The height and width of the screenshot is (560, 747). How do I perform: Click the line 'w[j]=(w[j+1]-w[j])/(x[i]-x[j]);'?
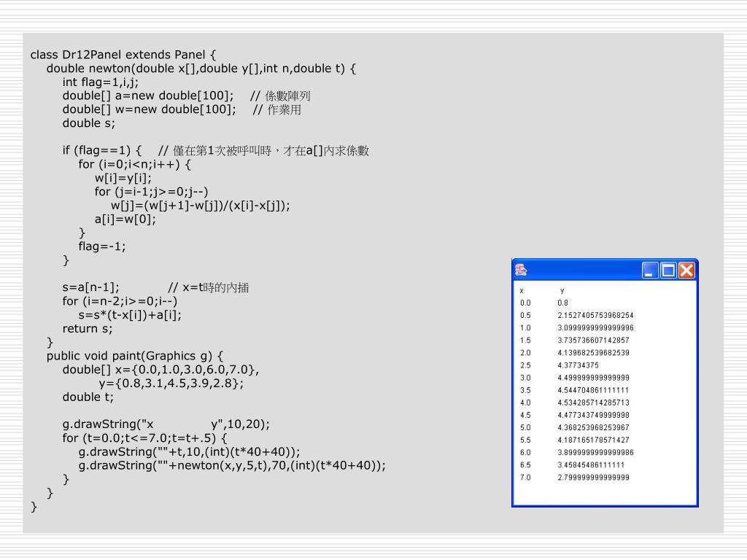(x=201, y=206)
